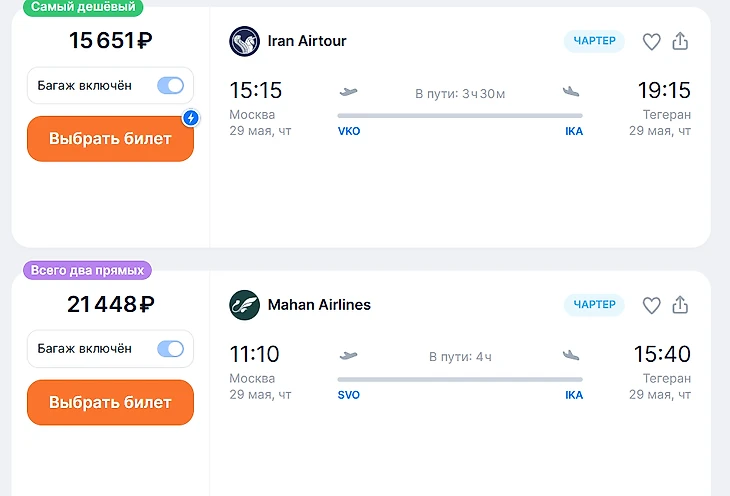Click the Mahan Airlines logo
The image size is (730, 496).
pos(244,304)
